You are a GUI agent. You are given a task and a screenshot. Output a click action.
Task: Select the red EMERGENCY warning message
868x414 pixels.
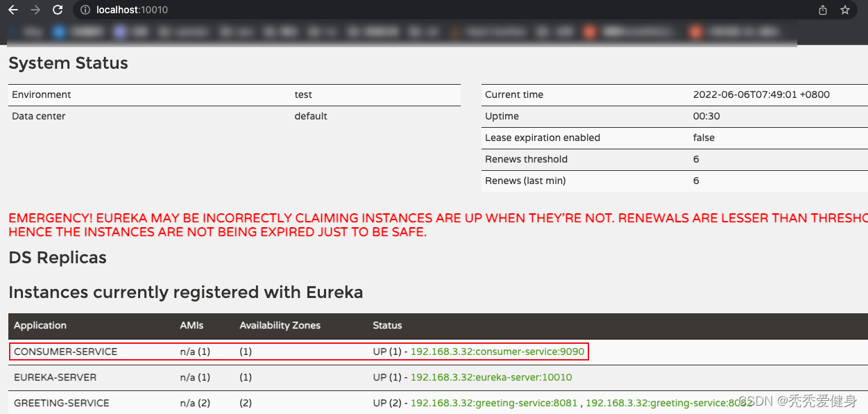[438, 225]
